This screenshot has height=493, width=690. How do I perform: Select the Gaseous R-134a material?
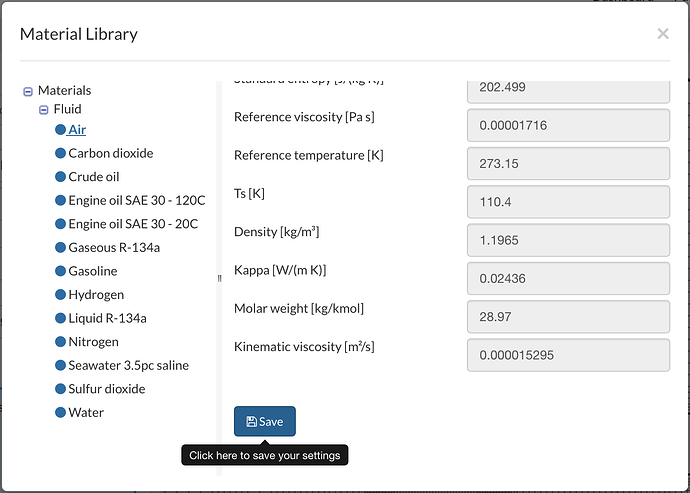[113, 248]
